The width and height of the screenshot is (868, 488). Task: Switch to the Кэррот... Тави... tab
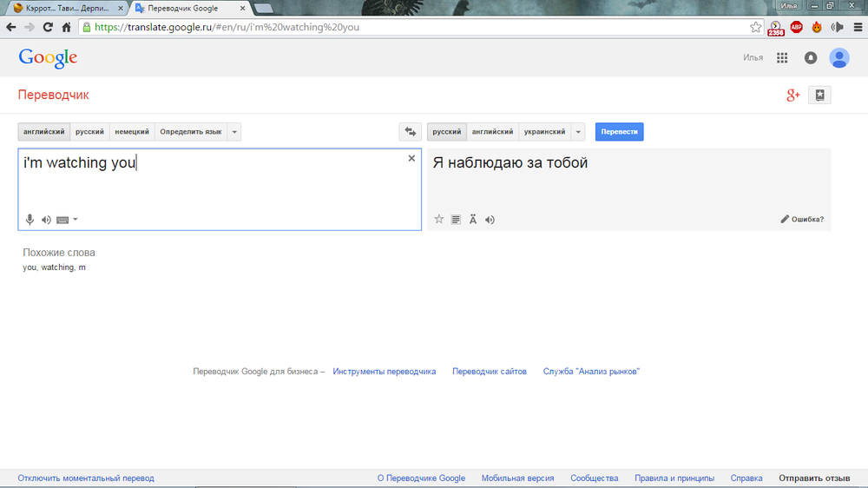click(68, 9)
